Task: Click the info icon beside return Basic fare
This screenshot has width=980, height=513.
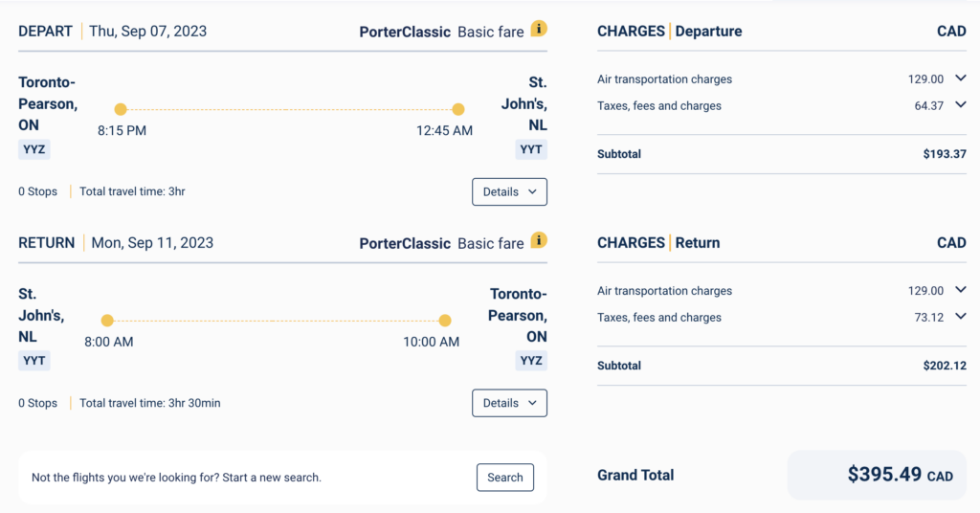Action: click(540, 240)
